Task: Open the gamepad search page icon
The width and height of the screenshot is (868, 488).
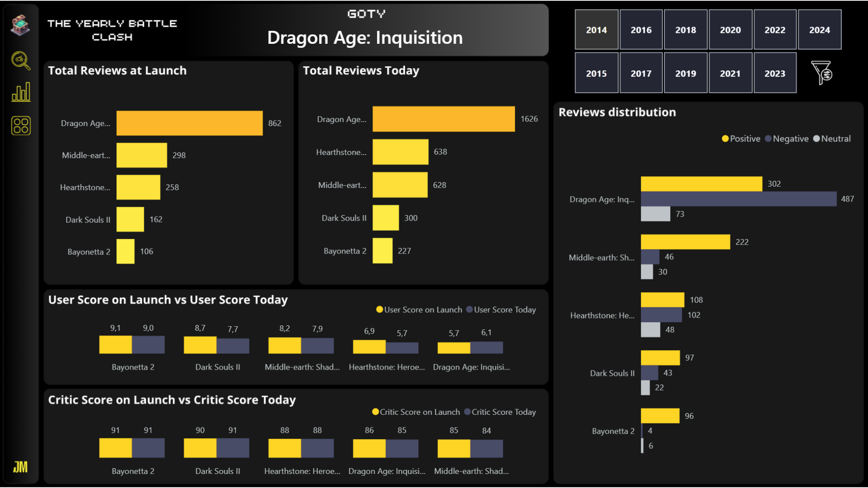Action: tap(20, 60)
